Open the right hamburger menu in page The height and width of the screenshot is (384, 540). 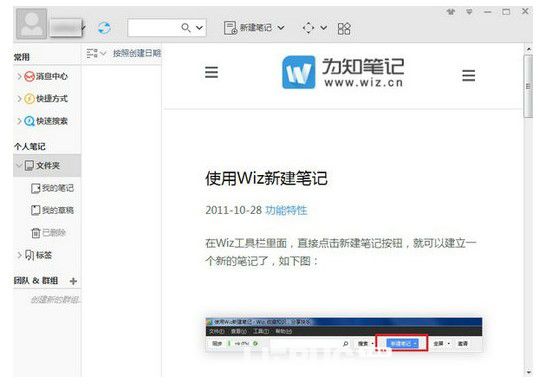pos(469,75)
